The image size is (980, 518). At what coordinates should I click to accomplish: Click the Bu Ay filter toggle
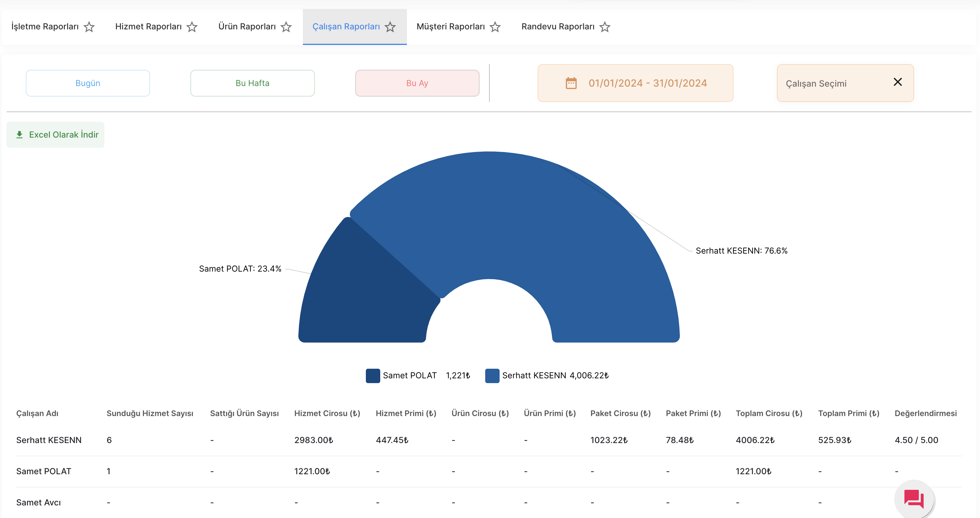coord(417,83)
